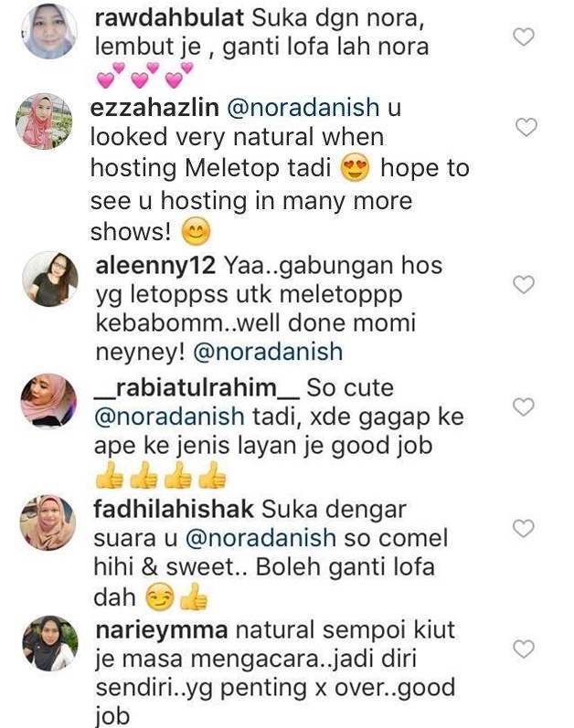This screenshot has height=728, width=574.
Task: View fadhilahishak's profile picture
Action: (48, 522)
